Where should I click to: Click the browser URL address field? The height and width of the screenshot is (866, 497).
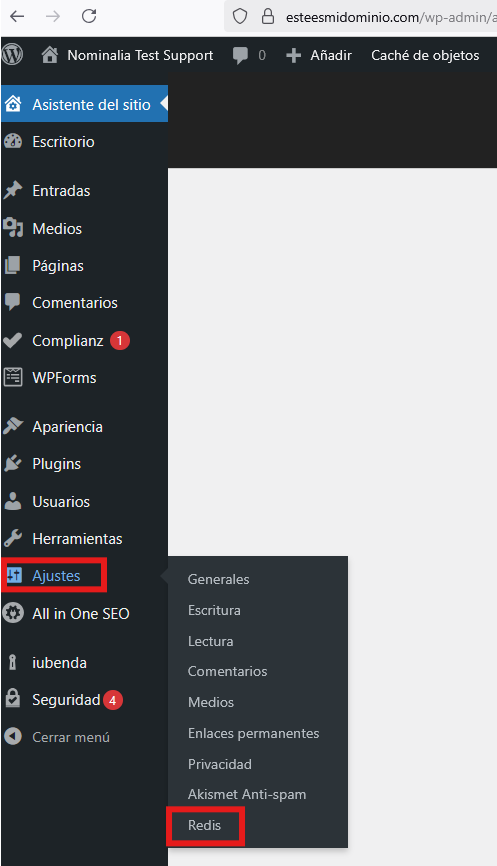pos(387,17)
